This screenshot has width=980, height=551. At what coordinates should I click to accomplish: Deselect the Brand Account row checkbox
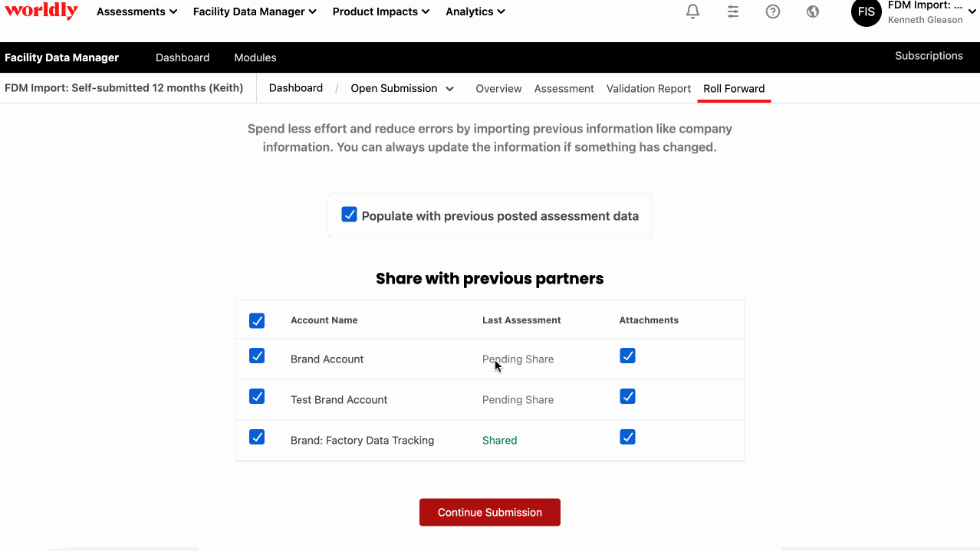257,356
